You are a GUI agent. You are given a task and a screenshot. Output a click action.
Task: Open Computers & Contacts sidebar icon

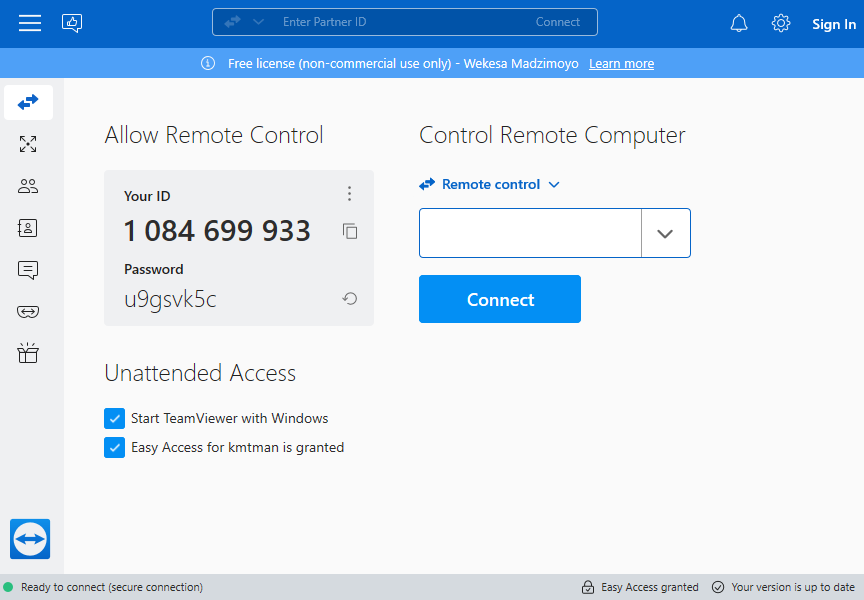click(x=28, y=228)
